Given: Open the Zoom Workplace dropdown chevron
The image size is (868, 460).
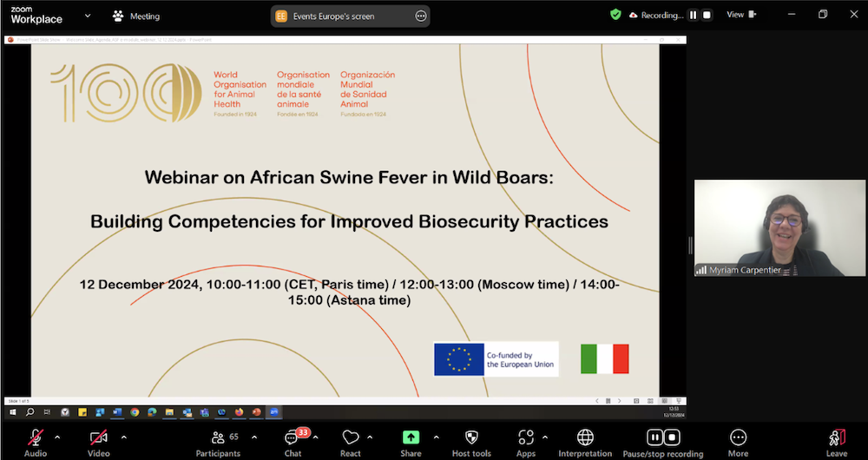Looking at the screenshot, I should [87, 16].
